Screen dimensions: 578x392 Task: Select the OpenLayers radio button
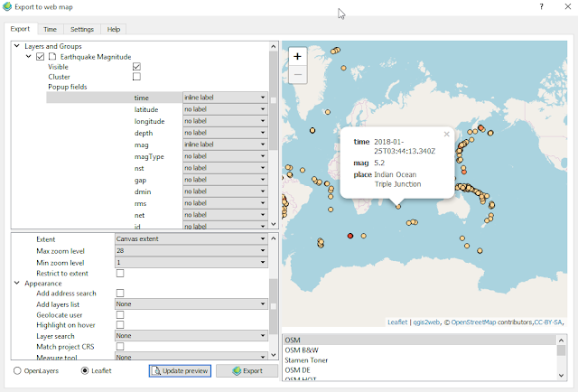pyautogui.click(x=17, y=370)
